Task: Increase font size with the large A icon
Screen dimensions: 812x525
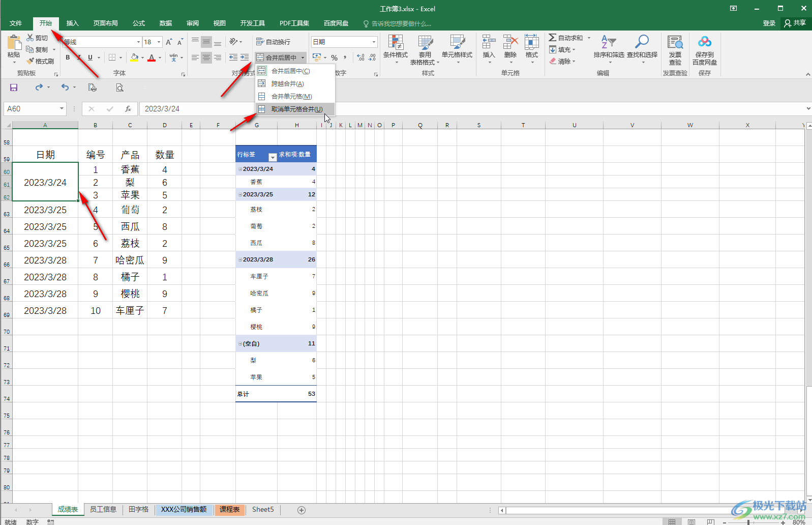Action: (x=169, y=42)
